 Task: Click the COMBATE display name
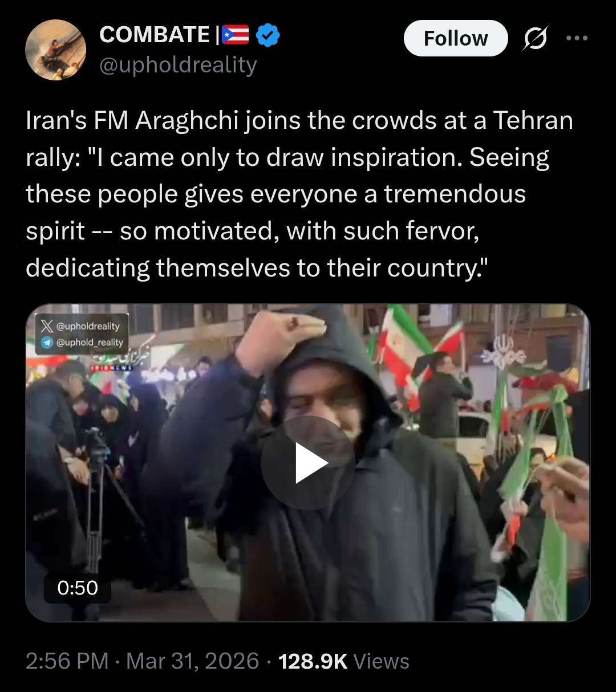[x=155, y=35]
